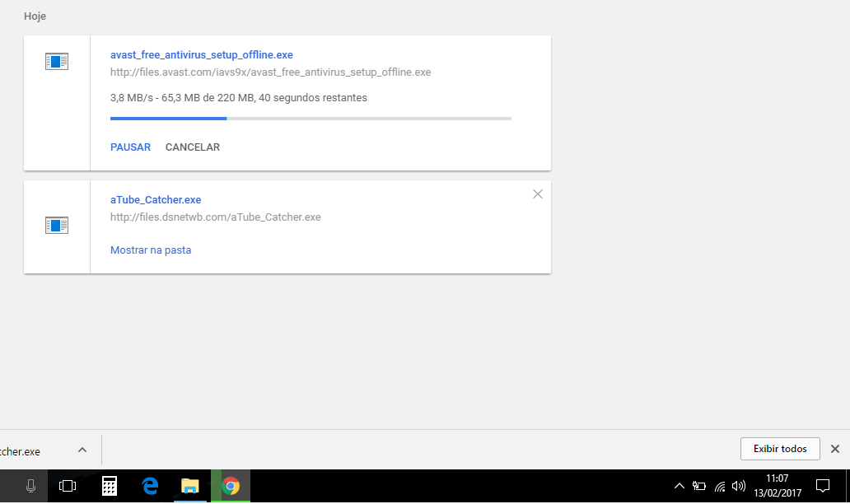The image size is (850, 504).
Task: Open Microsoft Edge from the taskbar
Action: (x=150, y=486)
